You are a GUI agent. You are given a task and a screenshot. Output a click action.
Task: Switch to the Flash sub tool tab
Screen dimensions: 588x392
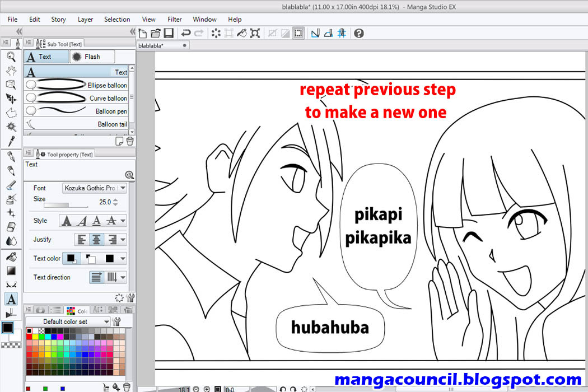pyautogui.click(x=91, y=56)
